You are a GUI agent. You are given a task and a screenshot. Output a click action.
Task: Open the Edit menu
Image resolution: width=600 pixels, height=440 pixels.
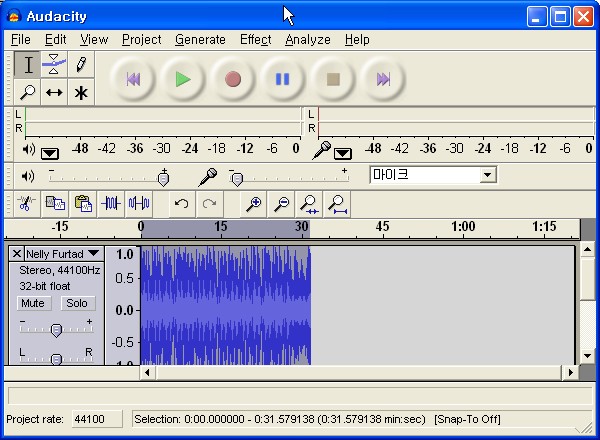click(x=55, y=39)
